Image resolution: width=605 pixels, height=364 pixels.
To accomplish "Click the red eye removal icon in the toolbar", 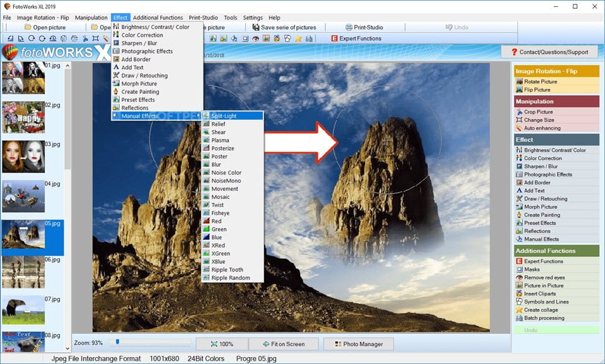I will pyautogui.click(x=256, y=38).
